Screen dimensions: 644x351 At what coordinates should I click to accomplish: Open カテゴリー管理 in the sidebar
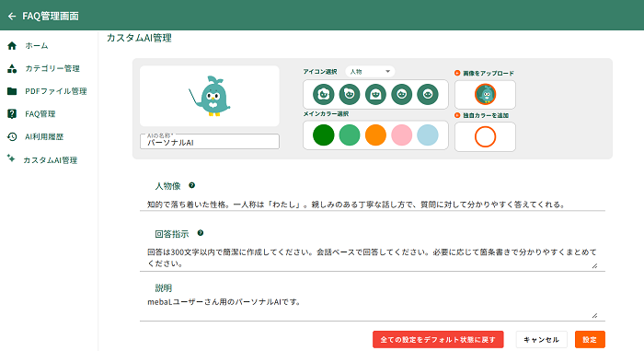click(x=52, y=68)
